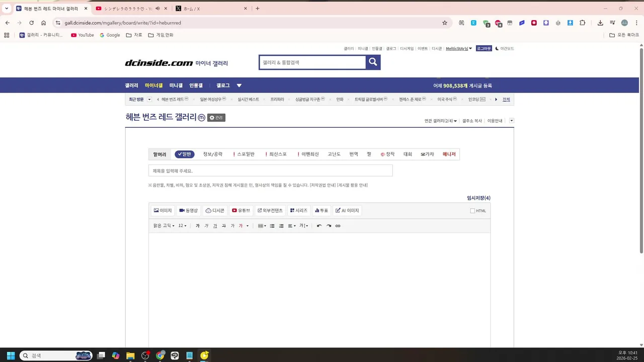Viewport: 644px width, 362px height.
Task: Embed a video using 유튜브 button
Action: pyautogui.click(x=241, y=211)
